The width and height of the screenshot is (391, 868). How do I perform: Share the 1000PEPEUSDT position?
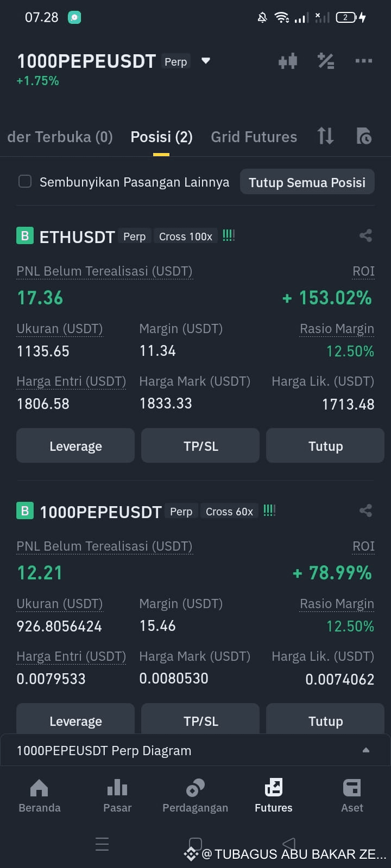pyautogui.click(x=365, y=510)
